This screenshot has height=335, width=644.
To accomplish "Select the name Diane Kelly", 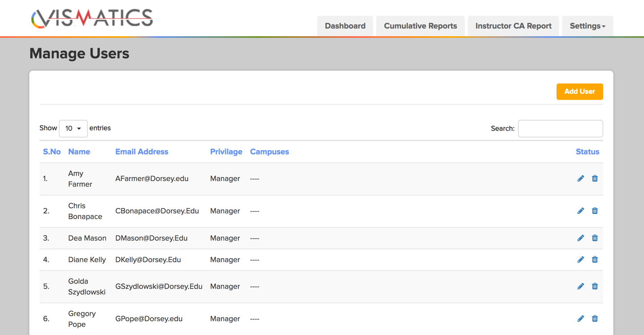I will tap(87, 260).
